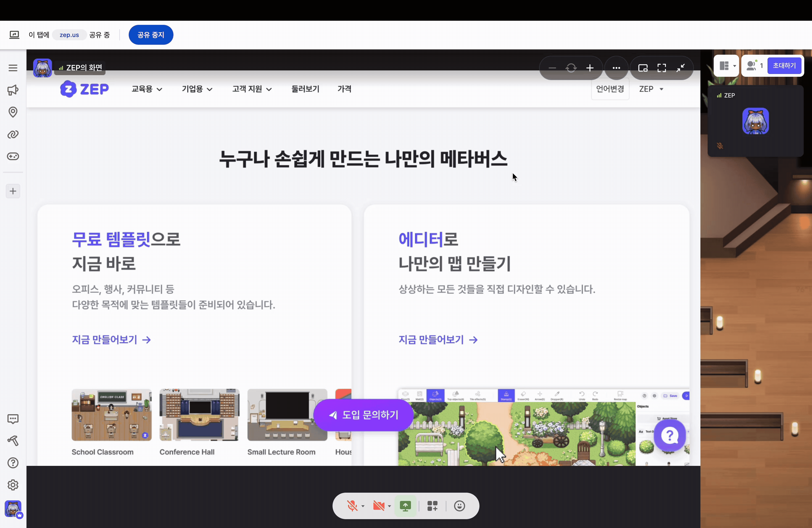Enter fullscreen on shared screen view
Viewport: 812px width, 528px height.
[661, 68]
